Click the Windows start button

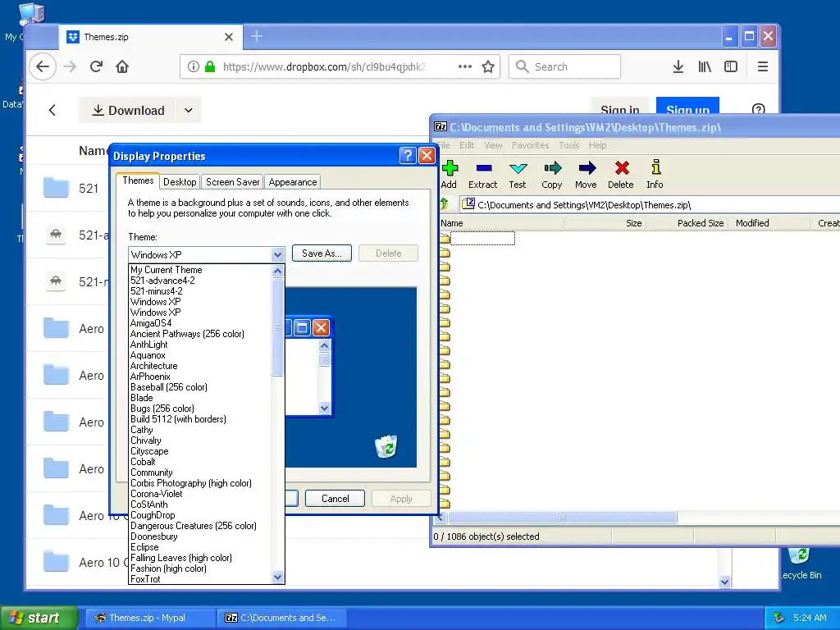[39, 618]
